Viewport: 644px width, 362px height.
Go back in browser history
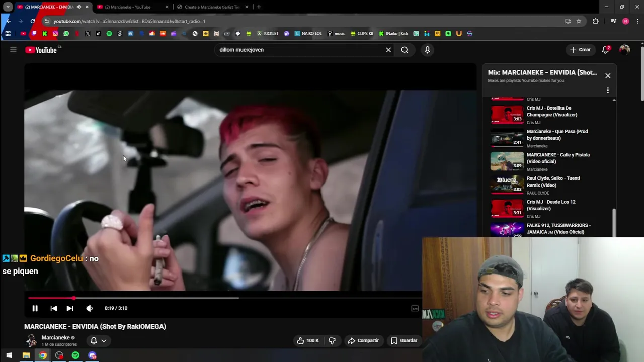(8, 21)
